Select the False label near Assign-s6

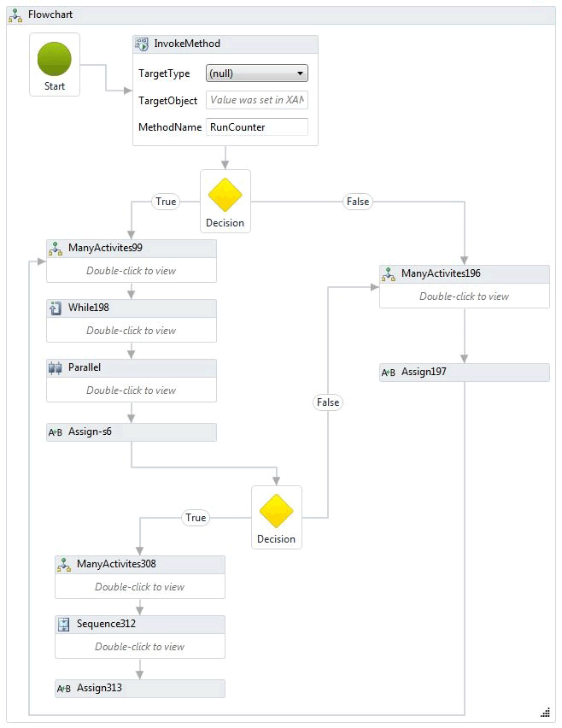click(328, 402)
